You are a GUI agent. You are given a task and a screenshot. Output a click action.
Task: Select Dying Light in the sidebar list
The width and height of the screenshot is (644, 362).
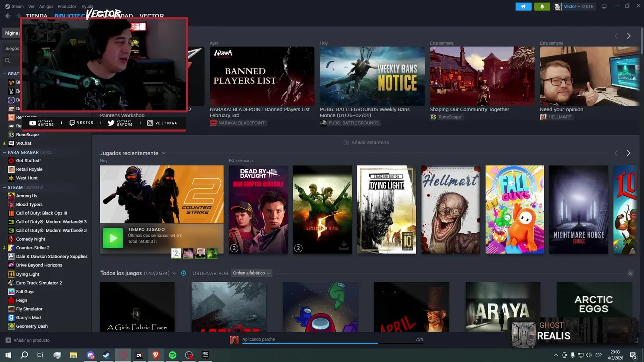(x=28, y=274)
